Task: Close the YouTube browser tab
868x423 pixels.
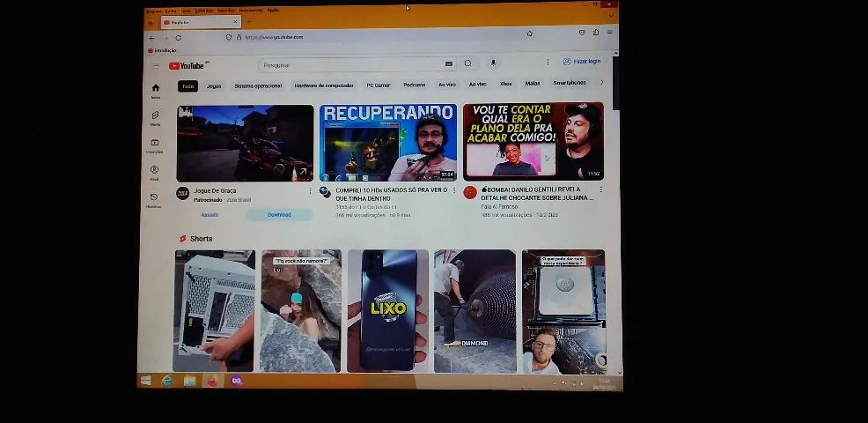Action: point(235,22)
